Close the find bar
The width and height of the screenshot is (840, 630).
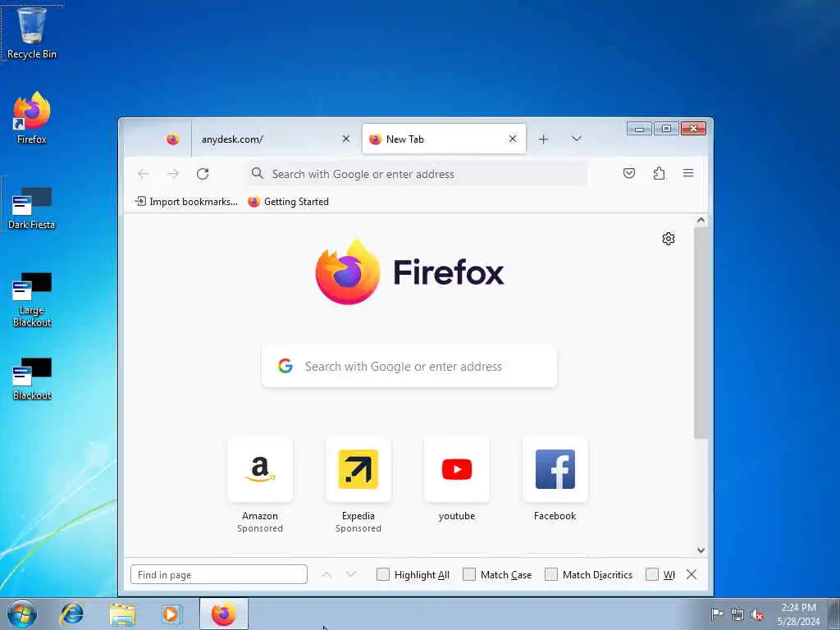(x=692, y=574)
